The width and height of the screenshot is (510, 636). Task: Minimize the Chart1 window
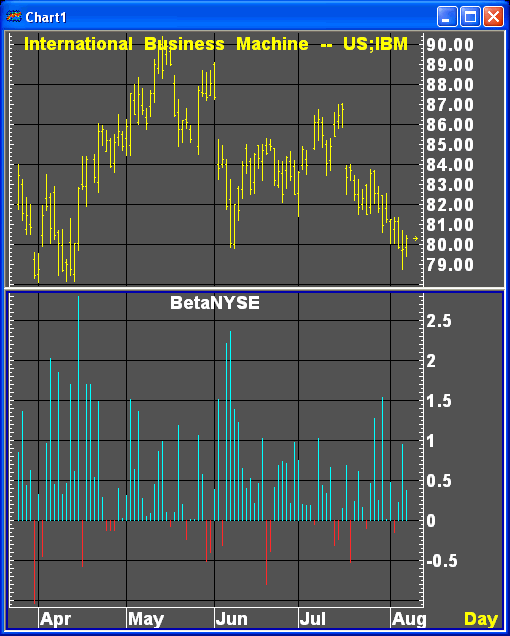point(447,17)
